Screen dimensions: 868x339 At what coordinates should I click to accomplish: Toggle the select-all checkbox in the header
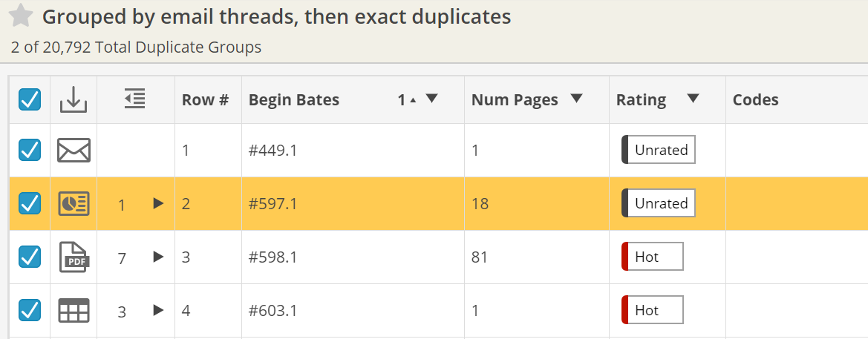[x=30, y=99]
